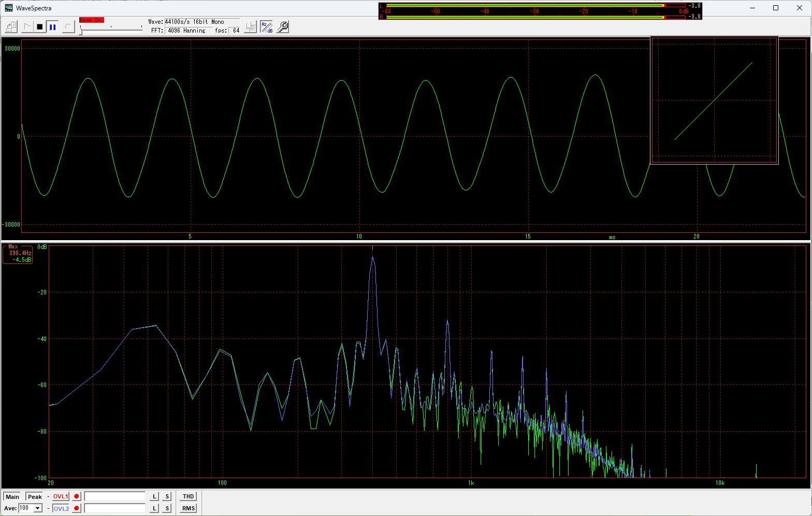
Task: Click the record circle button in toolbar
Action: (68, 27)
